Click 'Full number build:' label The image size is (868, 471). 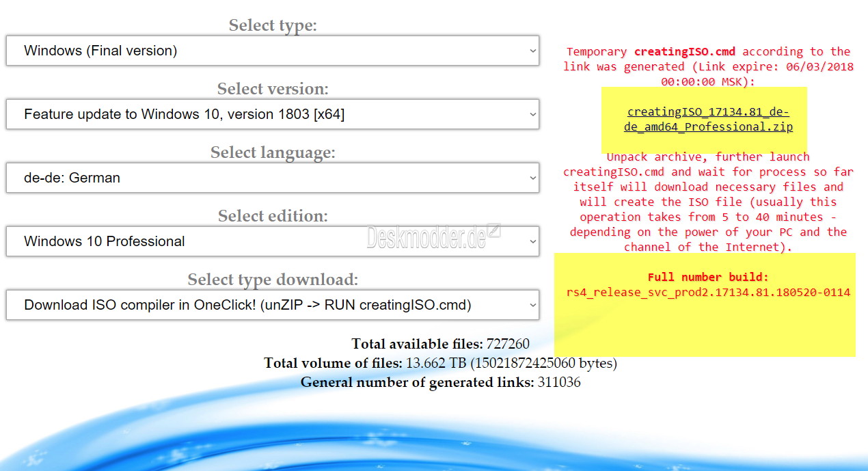[x=708, y=277]
